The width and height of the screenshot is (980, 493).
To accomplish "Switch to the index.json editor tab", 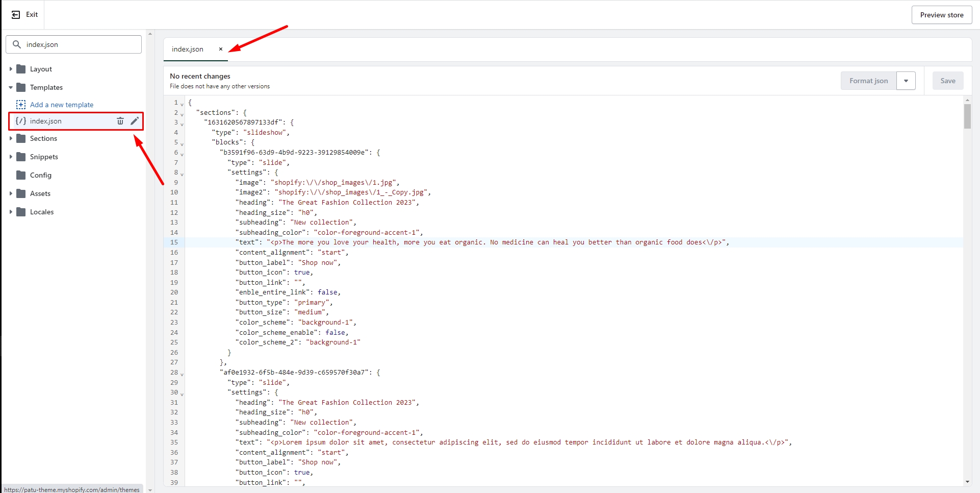I will click(x=188, y=49).
